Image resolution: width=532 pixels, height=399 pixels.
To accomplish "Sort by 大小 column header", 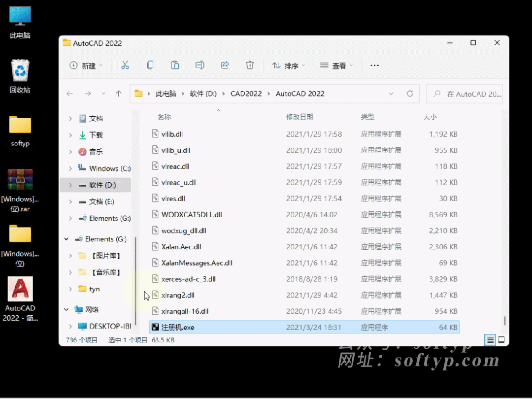I will 430,117.
